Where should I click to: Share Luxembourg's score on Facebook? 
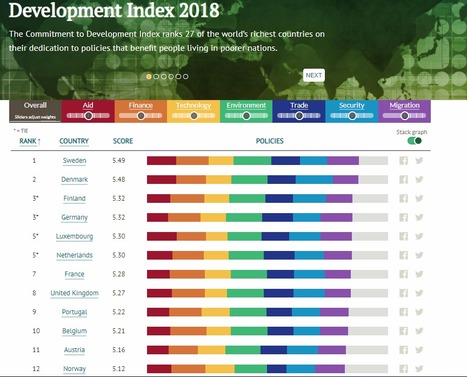click(x=403, y=236)
